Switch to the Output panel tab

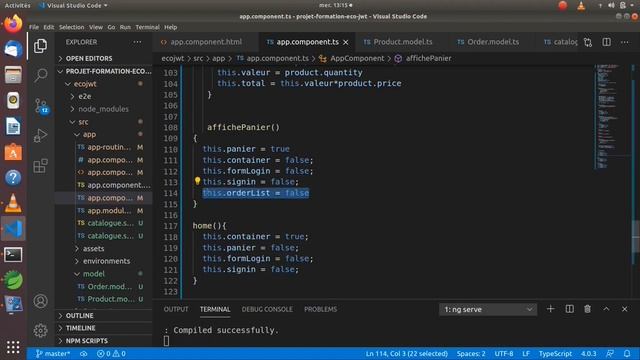[x=176, y=309]
